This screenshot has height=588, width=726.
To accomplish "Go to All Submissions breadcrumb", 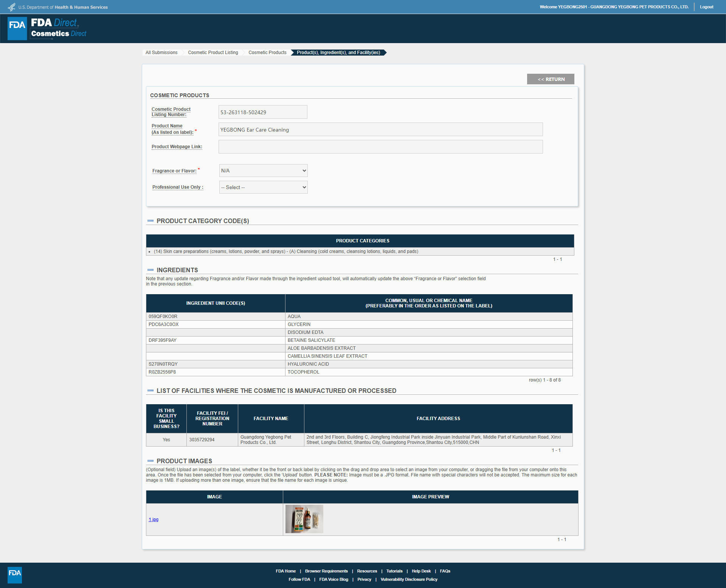I will click(x=161, y=53).
